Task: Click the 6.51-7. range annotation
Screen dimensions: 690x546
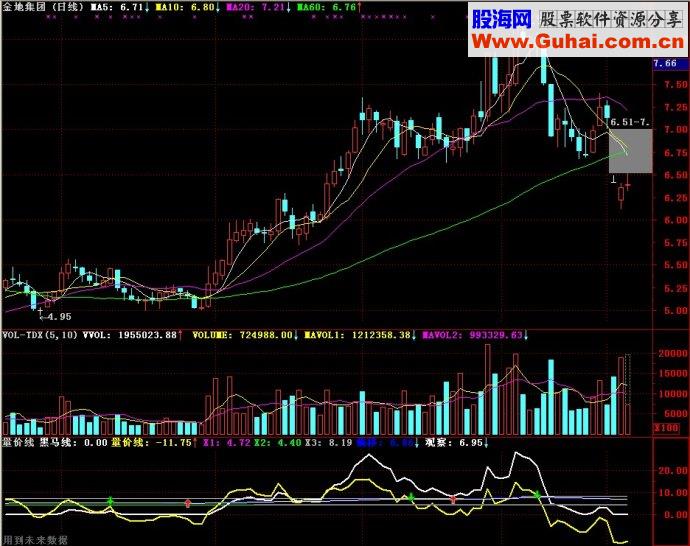Action: click(630, 122)
